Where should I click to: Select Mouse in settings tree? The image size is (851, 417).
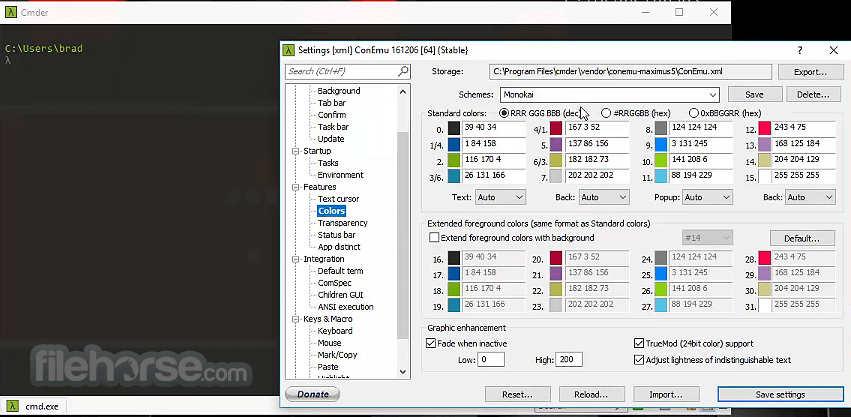tap(329, 343)
